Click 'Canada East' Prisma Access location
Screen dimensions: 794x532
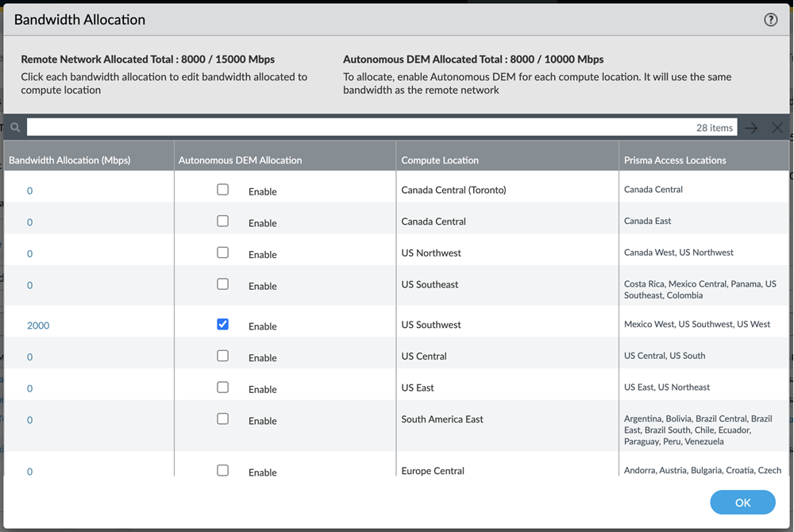[647, 221]
